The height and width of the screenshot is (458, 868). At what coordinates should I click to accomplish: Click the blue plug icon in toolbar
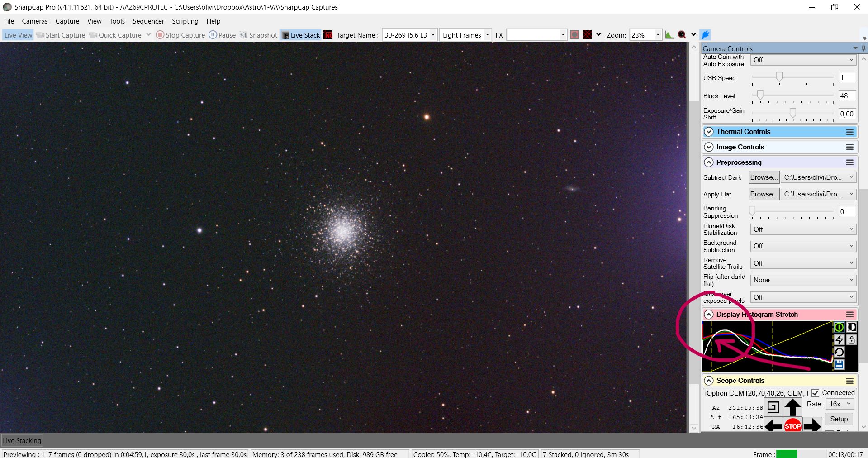[705, 35]
